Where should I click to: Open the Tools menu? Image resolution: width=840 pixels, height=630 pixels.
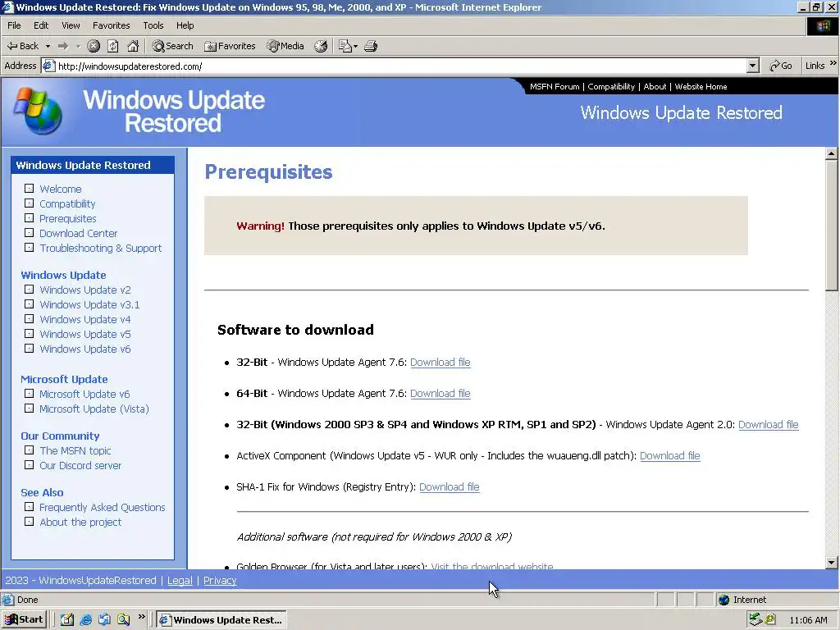[x=153, y=25]
